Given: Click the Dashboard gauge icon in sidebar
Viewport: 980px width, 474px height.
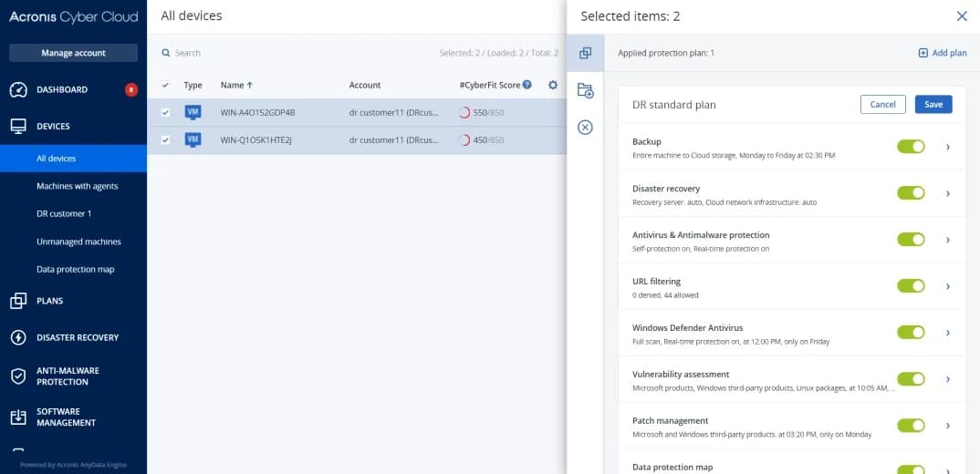Looking at the screenshot, I should 18,89.
